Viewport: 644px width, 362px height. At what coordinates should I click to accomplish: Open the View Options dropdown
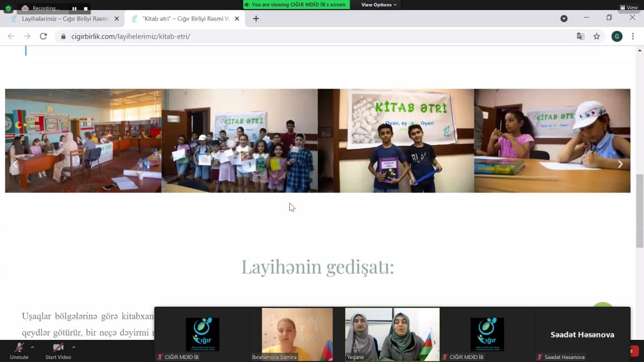tap(378, 5)
